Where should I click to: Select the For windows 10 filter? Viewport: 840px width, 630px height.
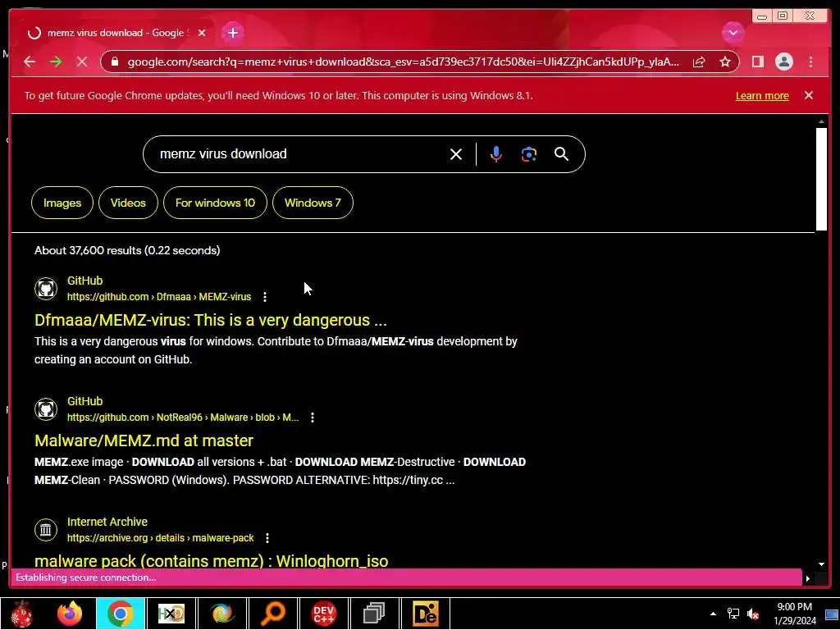click(215, 203)
